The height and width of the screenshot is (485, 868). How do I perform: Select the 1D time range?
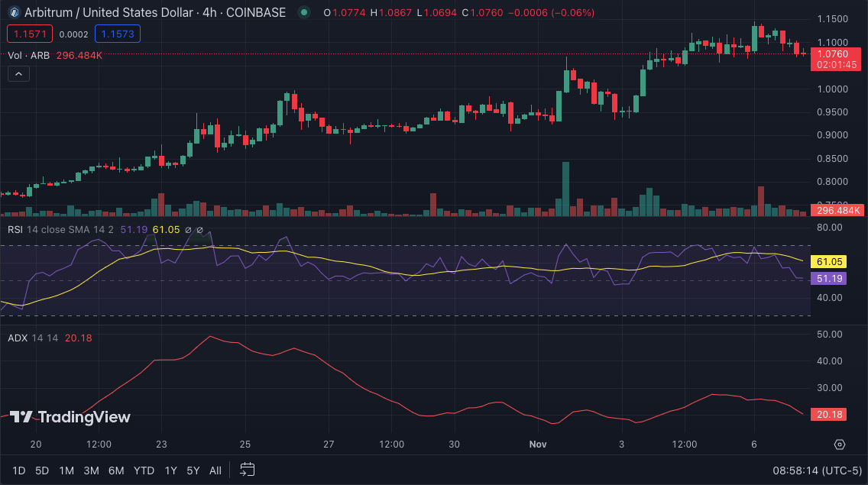pyautogui.click(x=19, y=470)
